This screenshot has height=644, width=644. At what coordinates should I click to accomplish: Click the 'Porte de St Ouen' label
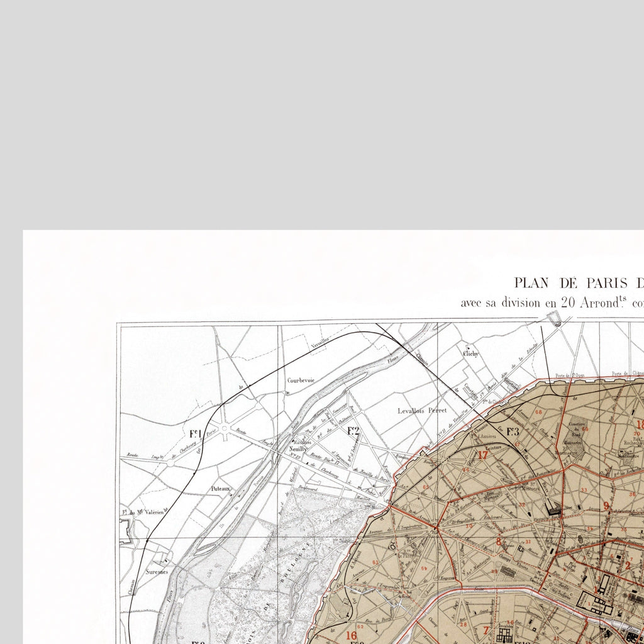570,375
